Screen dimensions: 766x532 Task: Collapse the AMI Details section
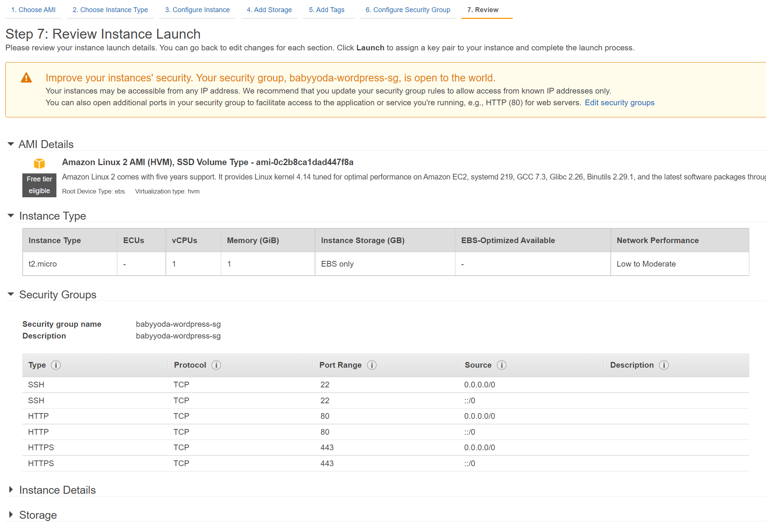click(x=11, y=144)
